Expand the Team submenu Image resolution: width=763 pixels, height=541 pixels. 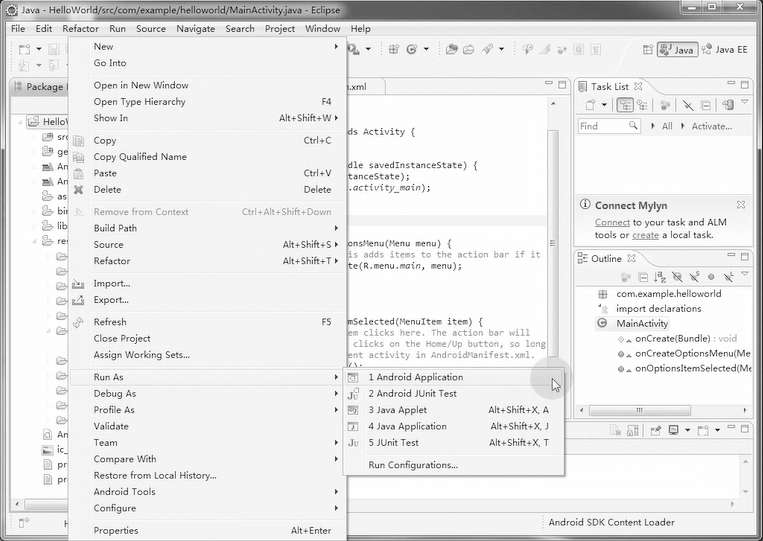point(207,443)
